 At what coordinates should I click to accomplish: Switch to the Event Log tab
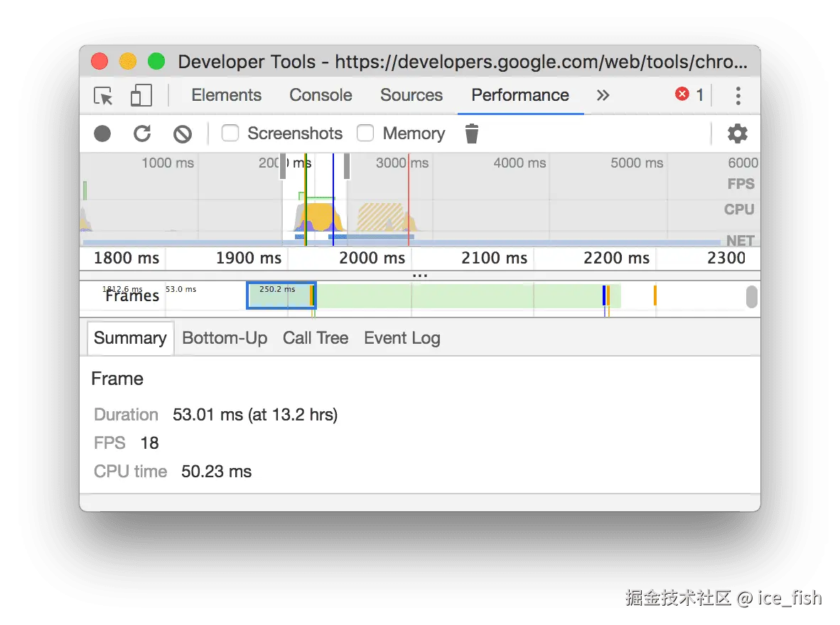[402, 338]
